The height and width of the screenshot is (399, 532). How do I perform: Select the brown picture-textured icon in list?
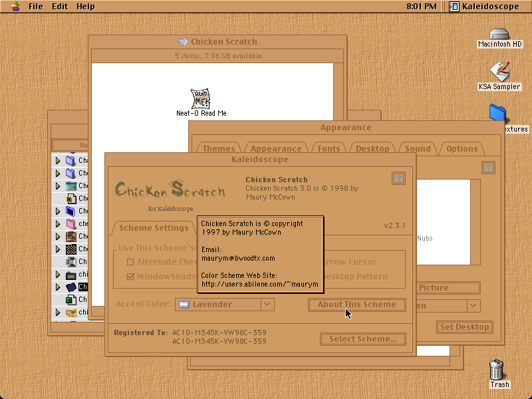[x=71, y=237]
